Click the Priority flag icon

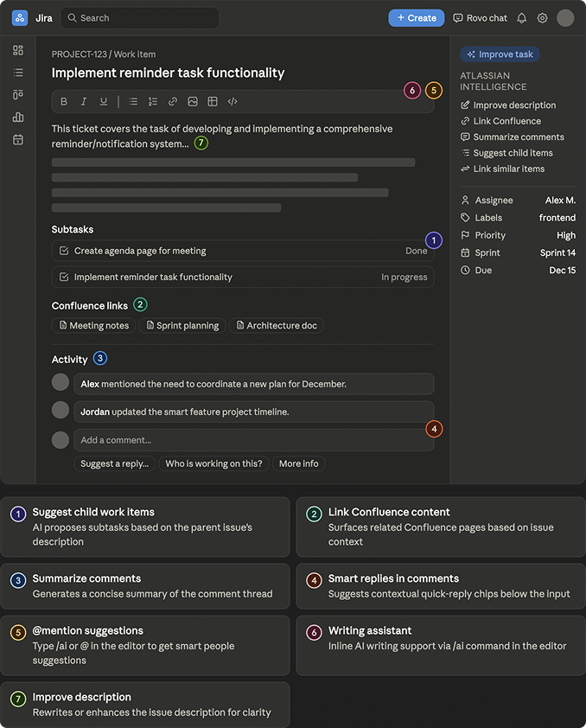click(465, 235)
